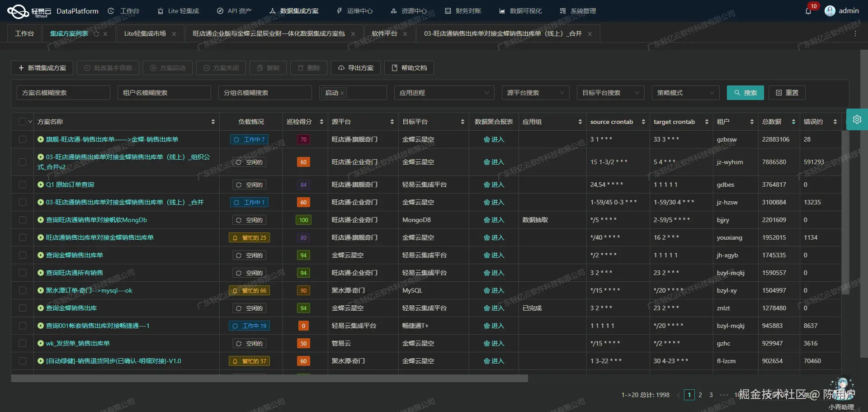Open the 新增集成方案 creation tool
Image resolution: width=868 pixels, height=412 pixels.
42,68
